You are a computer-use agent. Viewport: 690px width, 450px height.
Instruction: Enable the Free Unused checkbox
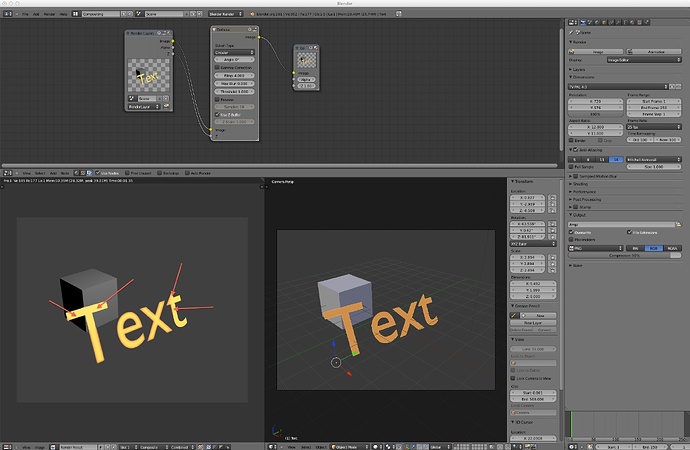pos(128,173)
